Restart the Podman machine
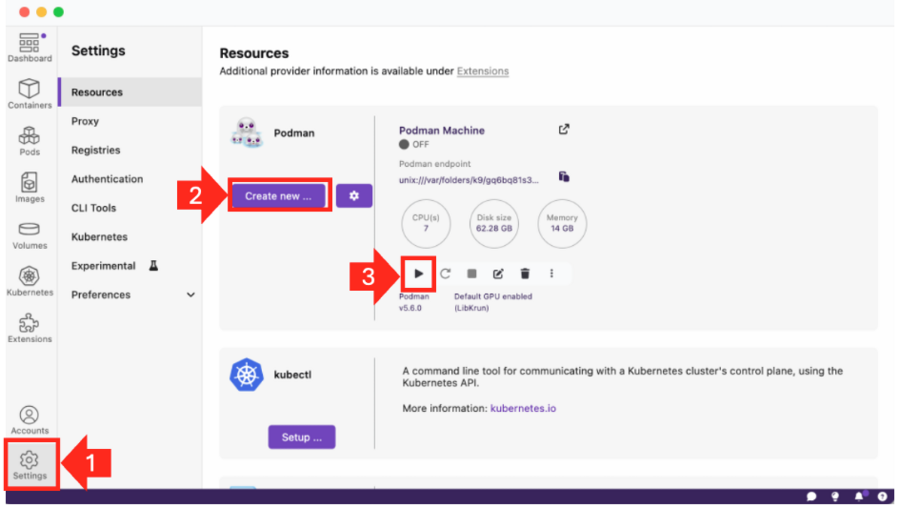 (x=445, y=273)
